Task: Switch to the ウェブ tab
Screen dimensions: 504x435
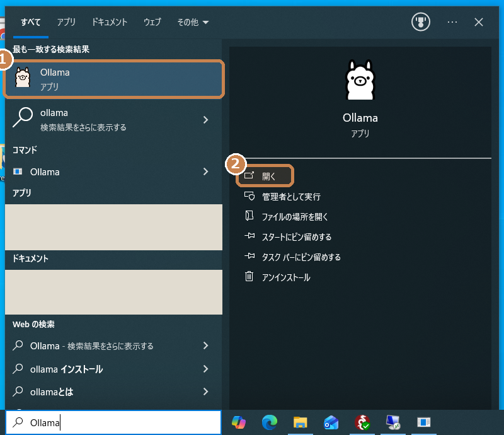Action: tap(152, 22)
